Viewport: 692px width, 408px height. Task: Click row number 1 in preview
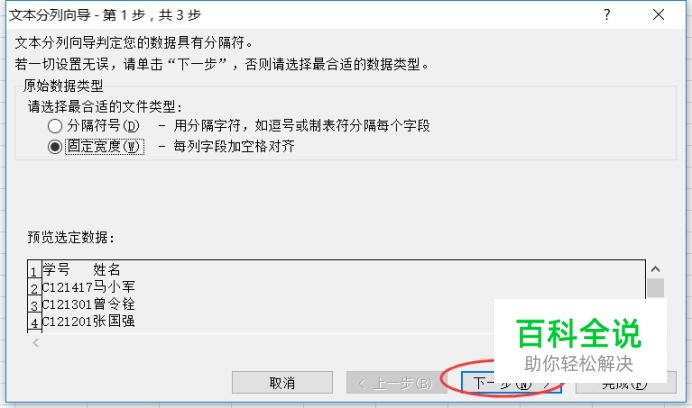click(34, 271)
